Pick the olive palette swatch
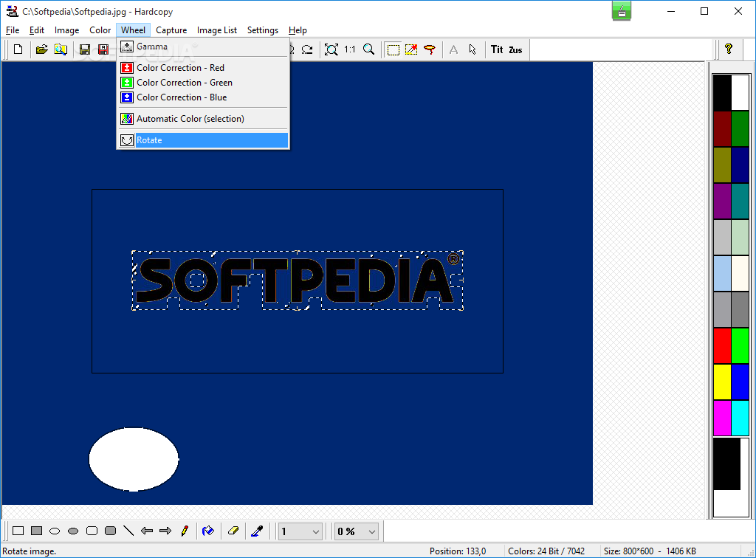Image resolution: width=756 pixels, height=558 pixels. tap(722, 165)
